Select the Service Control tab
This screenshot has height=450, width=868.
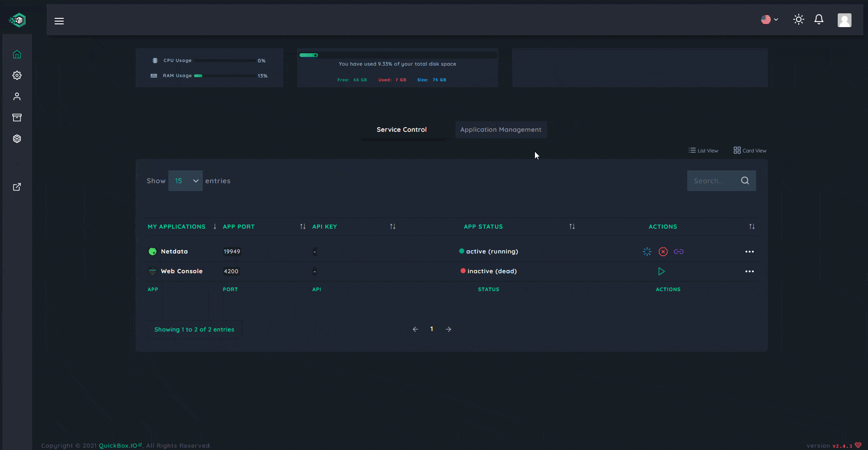click(x=401, y=129)
